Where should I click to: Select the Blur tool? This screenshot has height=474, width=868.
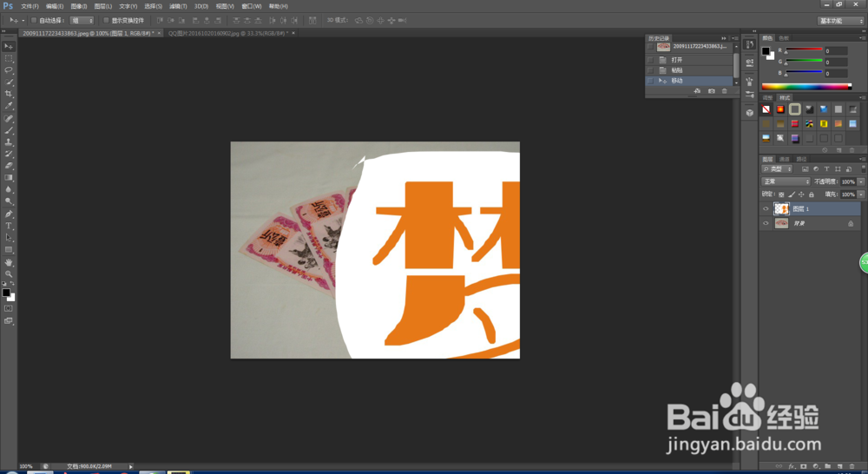pos(9,189)
